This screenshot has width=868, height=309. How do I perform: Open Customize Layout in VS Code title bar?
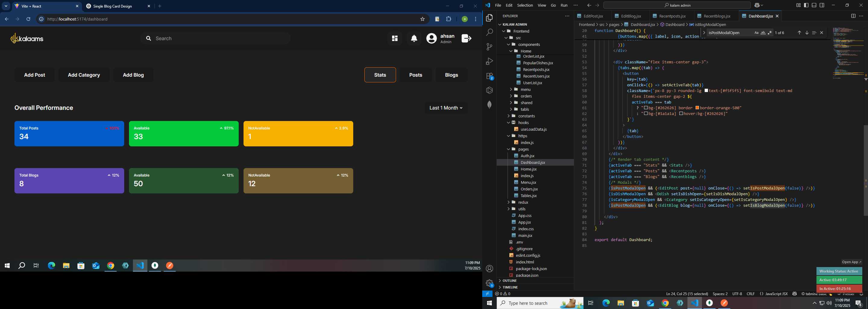(x=798, y=5)
